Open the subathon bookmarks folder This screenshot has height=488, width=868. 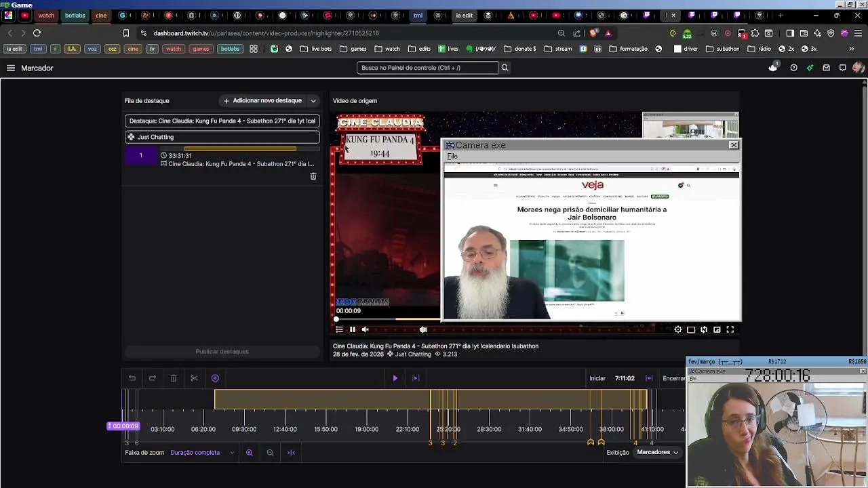pos(723,49)
